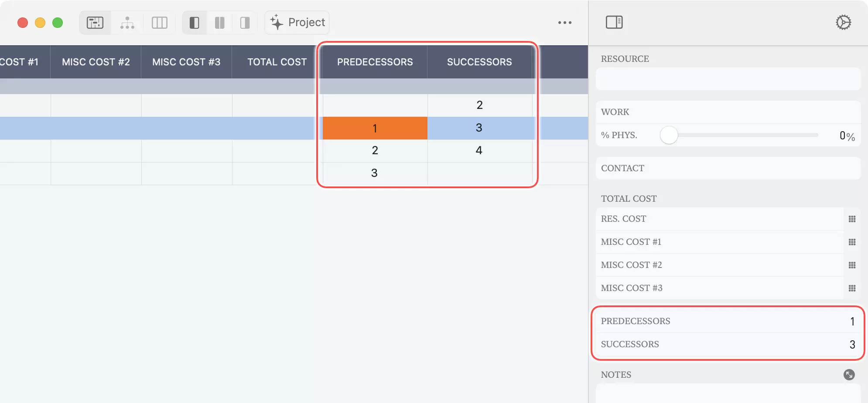Open the column view layout
The width and height of the screenshot is (868, 403).
[x=159, y=22]
